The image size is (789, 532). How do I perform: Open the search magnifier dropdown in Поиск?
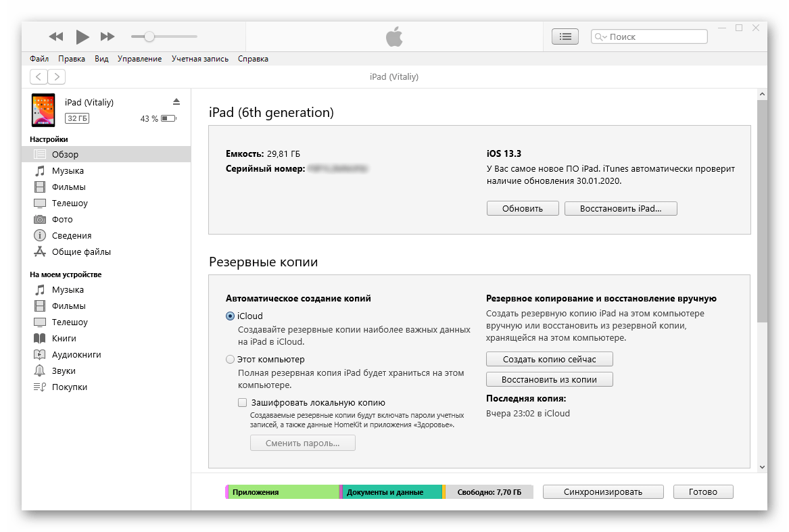point(600,37)
